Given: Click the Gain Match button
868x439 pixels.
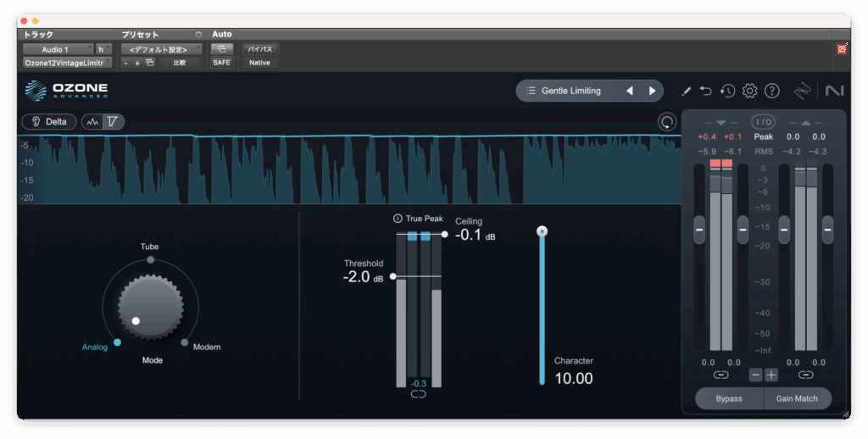Looking at the screenshot, I should click(x=797, y=398).
